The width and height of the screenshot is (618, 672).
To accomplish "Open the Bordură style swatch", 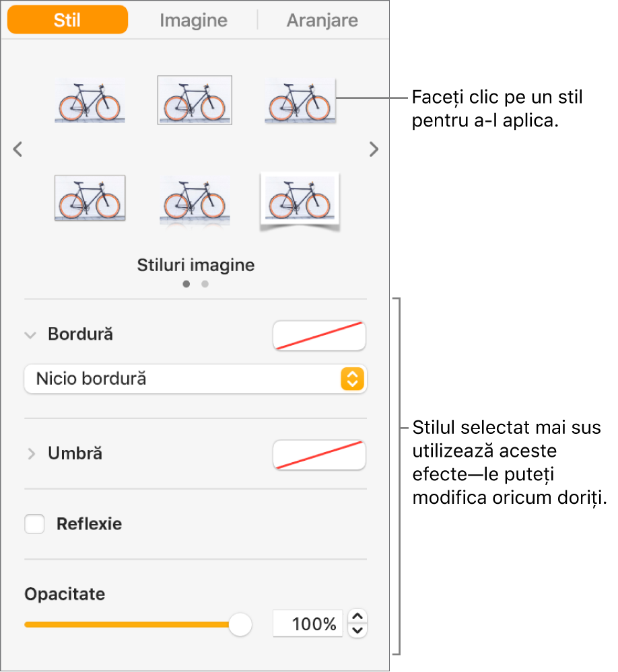I will pos(320,336).
